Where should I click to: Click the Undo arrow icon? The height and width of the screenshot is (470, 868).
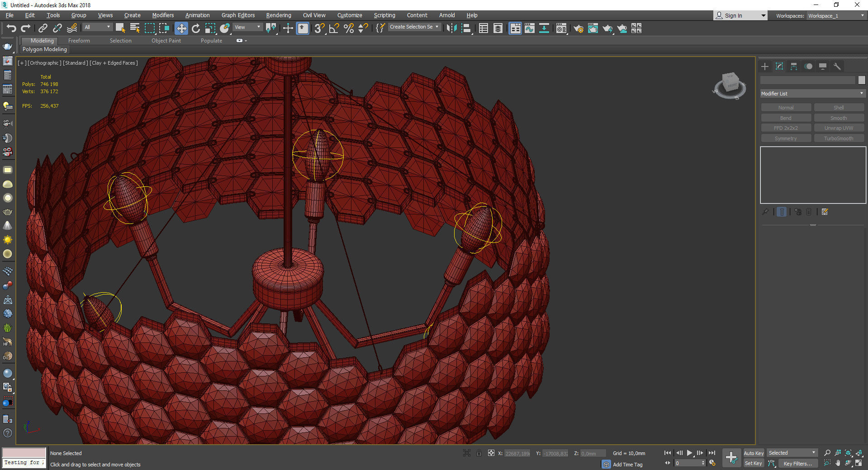tap(11, 28)
